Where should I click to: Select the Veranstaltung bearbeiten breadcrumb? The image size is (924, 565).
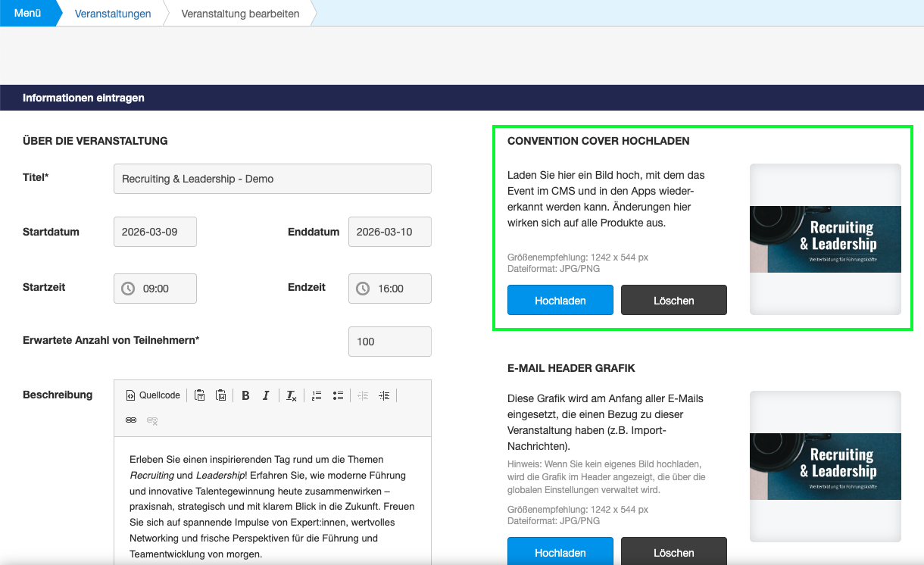(240, 14)
